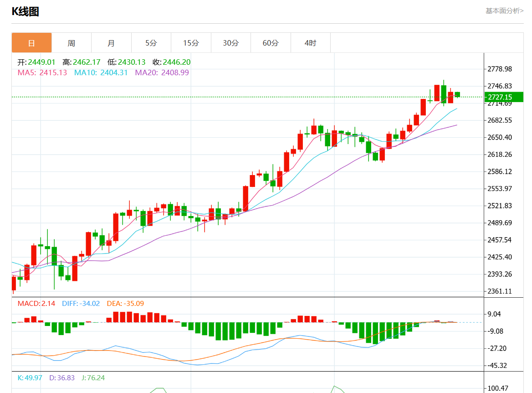532x393 pixels.
Task: Click the MA5: 2415.13 indicator label
Action: (42, 72)
